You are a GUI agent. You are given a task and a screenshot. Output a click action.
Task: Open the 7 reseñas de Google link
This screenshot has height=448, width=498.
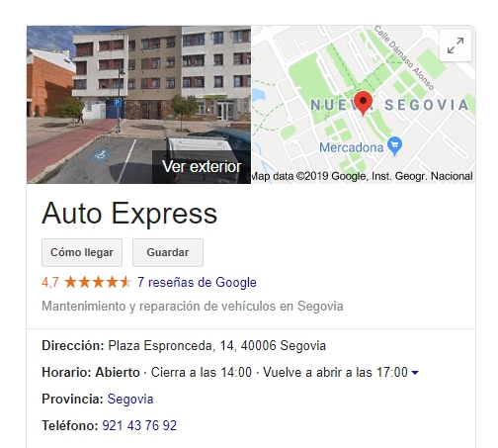197,283
